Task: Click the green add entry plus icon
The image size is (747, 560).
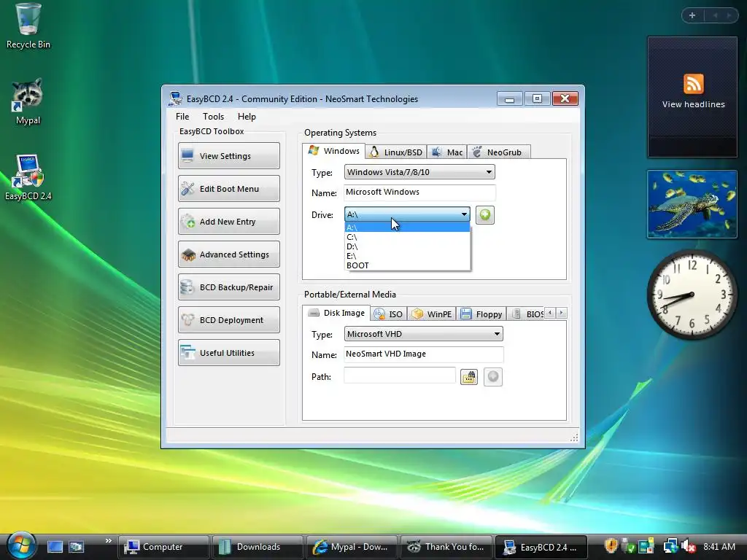Action: [x=484, y=215]
